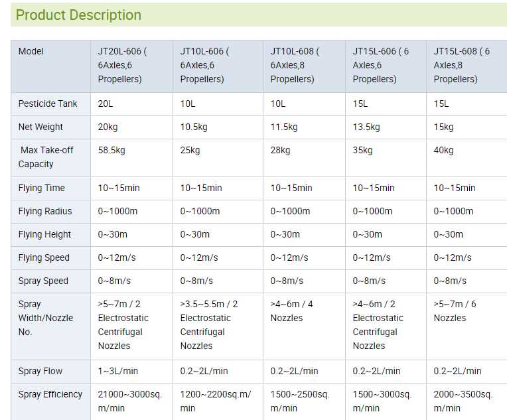Click the Flying Radius row label
507x420 pixels.
pos(45,211)
